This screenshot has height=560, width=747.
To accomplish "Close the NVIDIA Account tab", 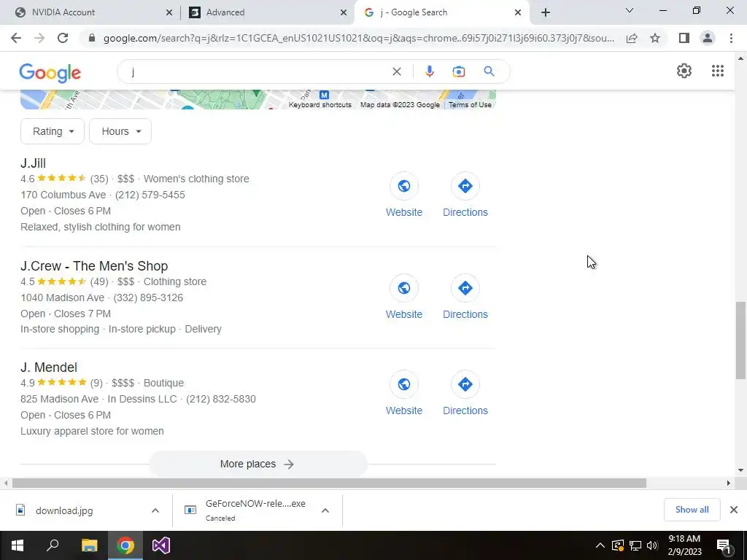I will point(169,12).
